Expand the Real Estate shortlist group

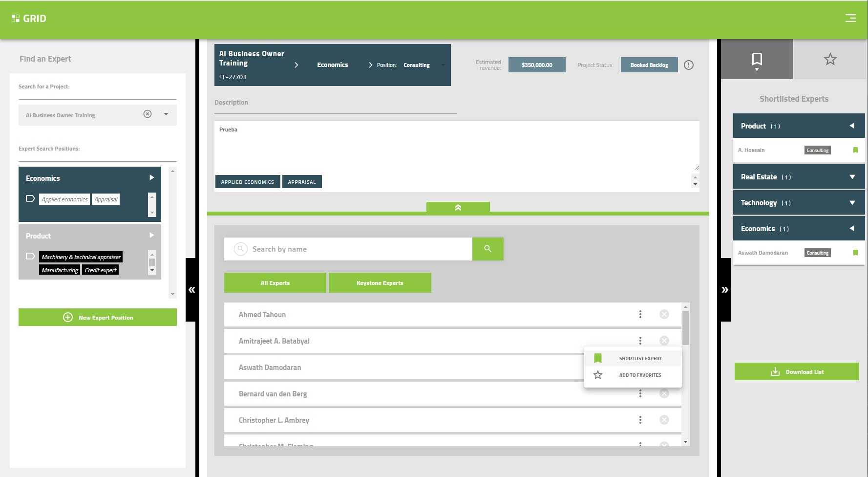point(852,177)
